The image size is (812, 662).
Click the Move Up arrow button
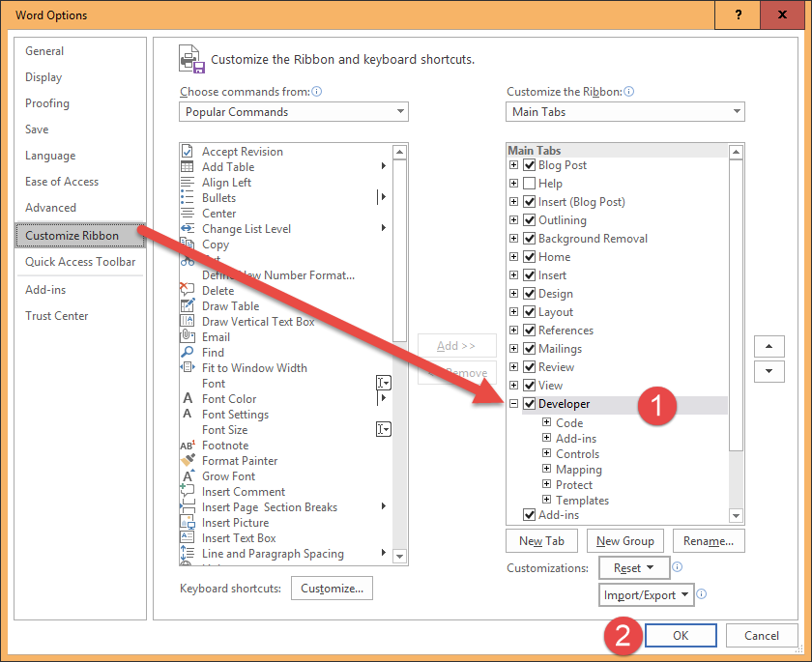tap(769, 346)
